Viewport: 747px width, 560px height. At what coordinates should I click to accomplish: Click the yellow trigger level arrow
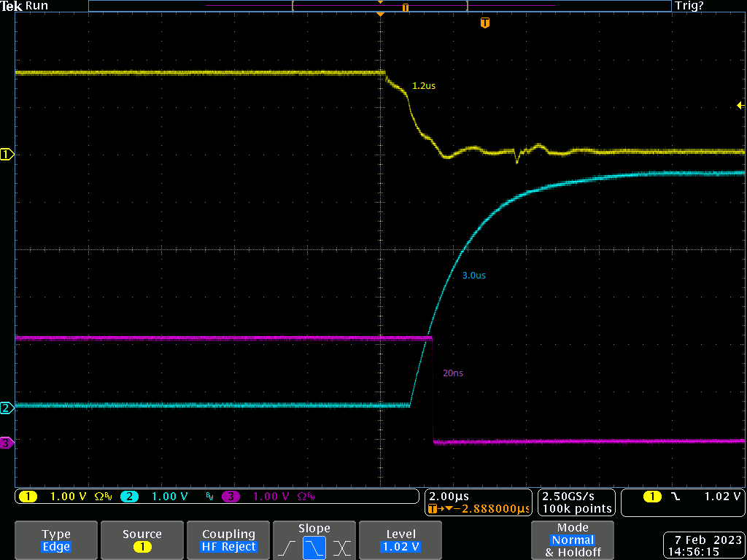(741, 106)
